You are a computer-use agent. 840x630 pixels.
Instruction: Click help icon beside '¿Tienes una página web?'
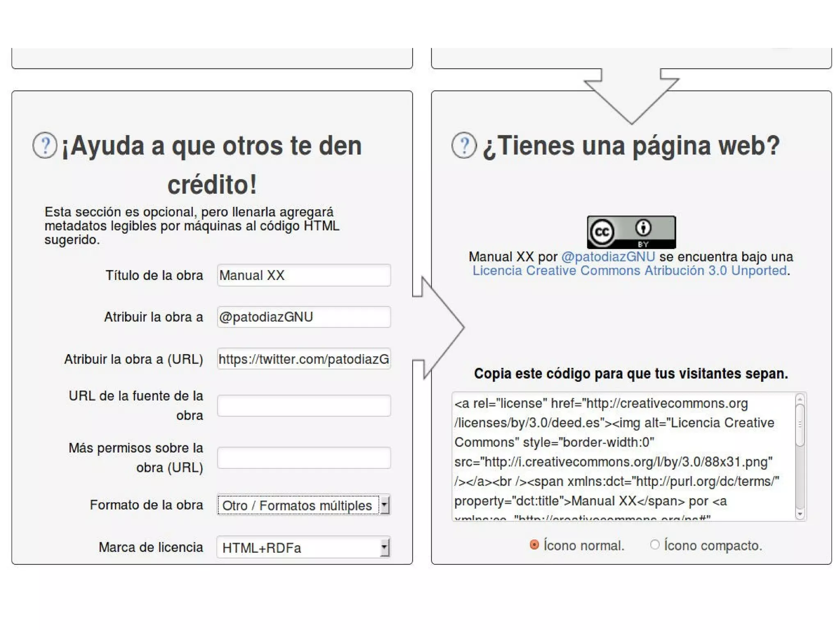click(x=464, y=145)
